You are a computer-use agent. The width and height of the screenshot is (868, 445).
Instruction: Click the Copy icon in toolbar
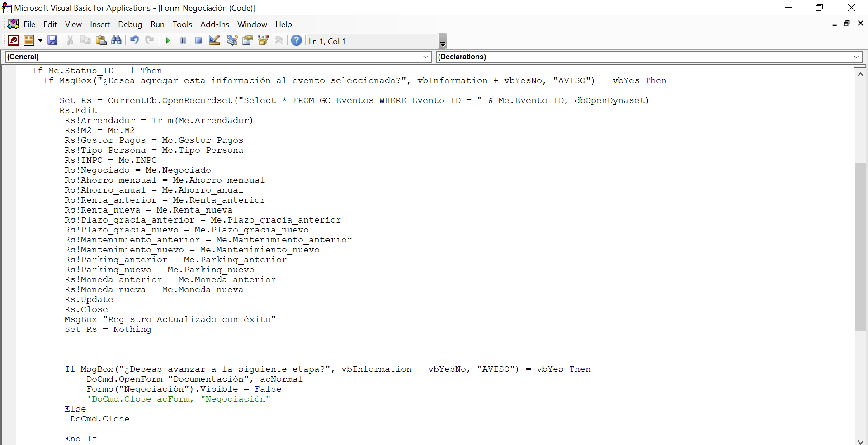pos(85,41)
